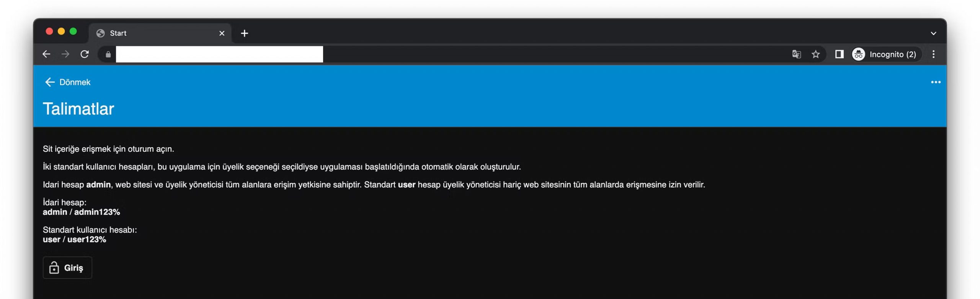
Task: Select the Start browser tab
Action: point(160,33)
